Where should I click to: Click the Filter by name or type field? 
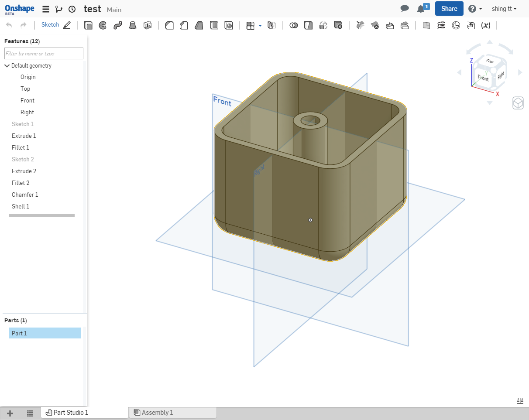[44, 54]
